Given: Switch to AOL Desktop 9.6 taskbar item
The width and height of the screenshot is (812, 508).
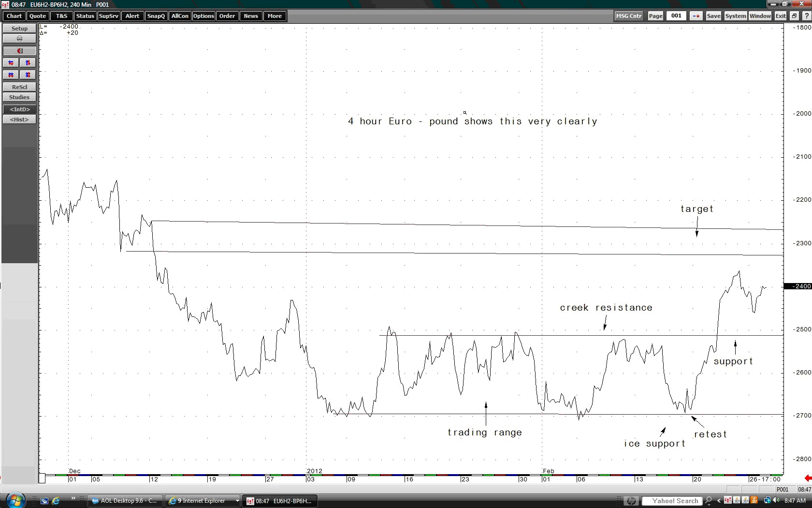Looking at the screenshot, I should point(125,501).
